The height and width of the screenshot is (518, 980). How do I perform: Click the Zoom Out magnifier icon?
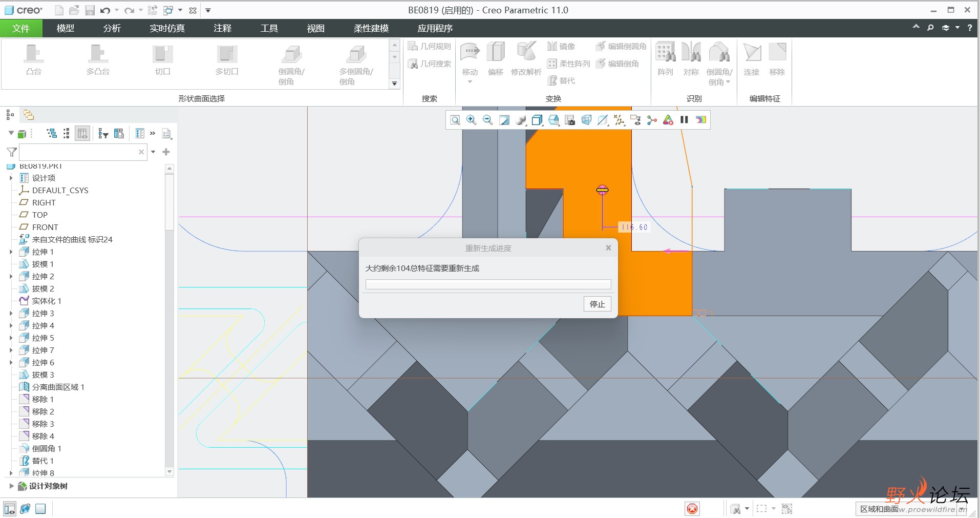[x=487, y=120]
